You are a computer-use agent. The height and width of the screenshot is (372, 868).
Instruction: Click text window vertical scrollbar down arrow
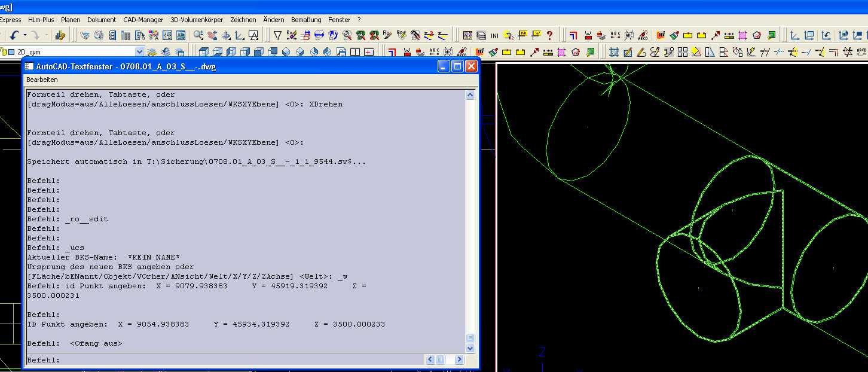[x=470, y=348]
